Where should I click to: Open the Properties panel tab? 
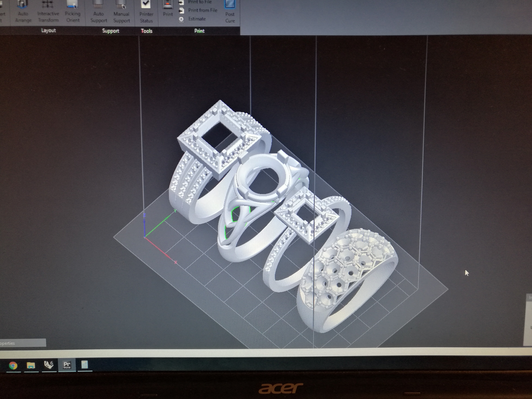[x=23, y=343]
